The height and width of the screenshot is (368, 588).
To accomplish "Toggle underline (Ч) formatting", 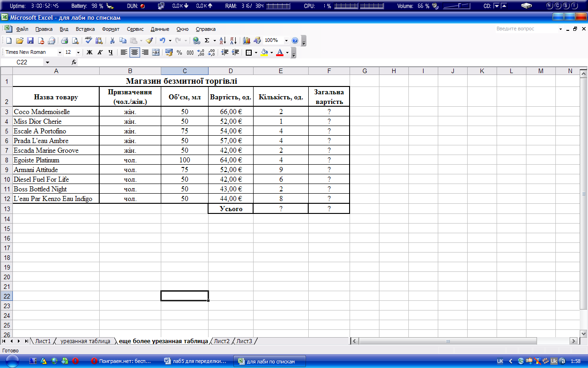I will click(x=111, y=52).
